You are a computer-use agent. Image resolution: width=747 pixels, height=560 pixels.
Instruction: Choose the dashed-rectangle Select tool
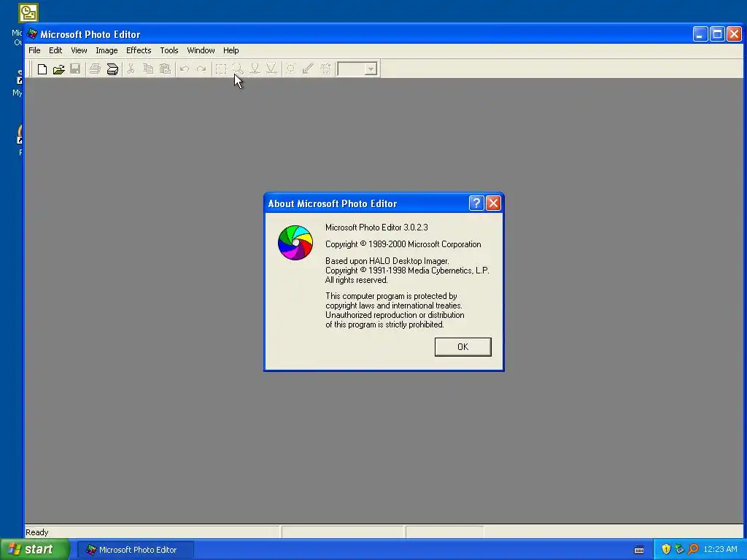pyautogui.click(x=220, y=69)
